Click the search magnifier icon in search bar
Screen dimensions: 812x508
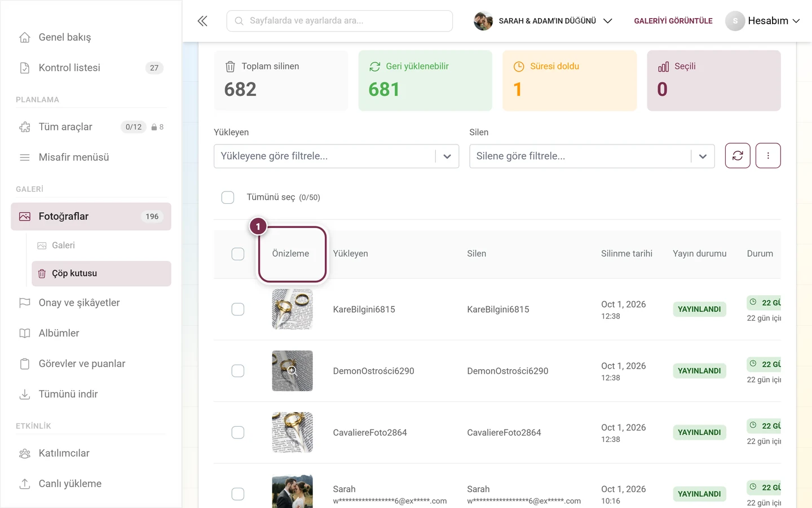pos(239,21)
